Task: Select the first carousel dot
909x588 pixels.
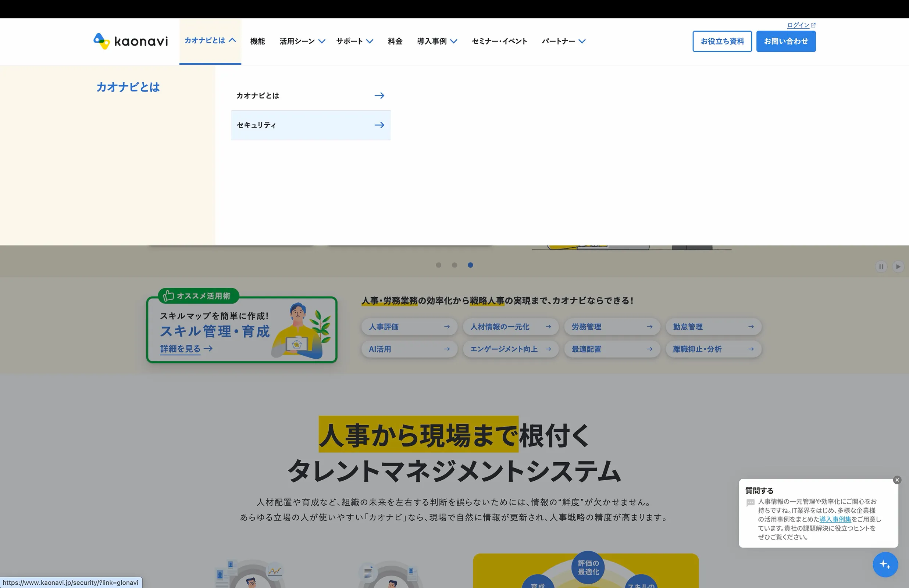Action: click(x=438, y=265)
